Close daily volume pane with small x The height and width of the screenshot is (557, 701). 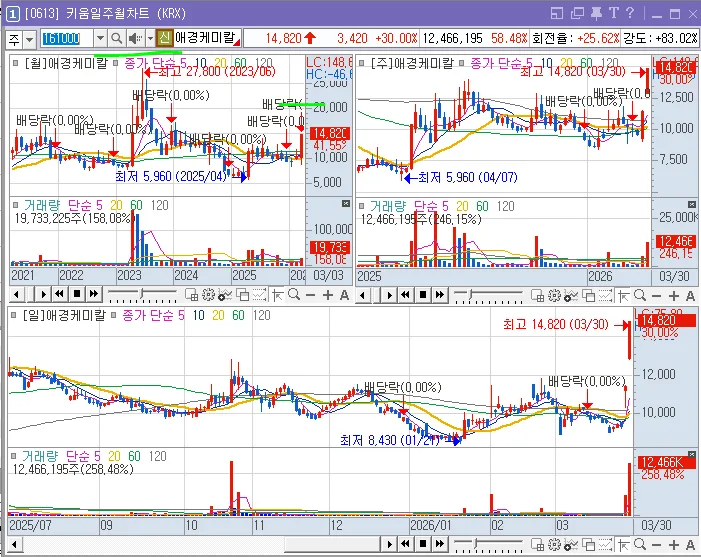(x=692, y=455)
